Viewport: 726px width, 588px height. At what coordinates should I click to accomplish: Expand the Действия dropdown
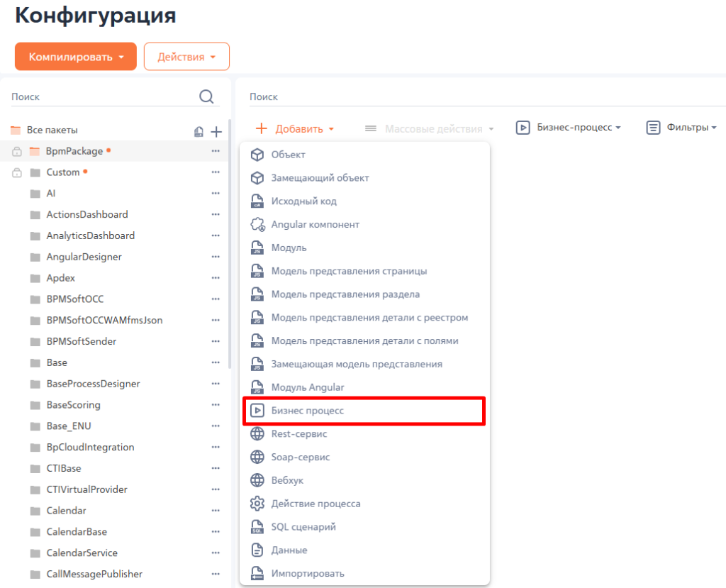(186, 57)
